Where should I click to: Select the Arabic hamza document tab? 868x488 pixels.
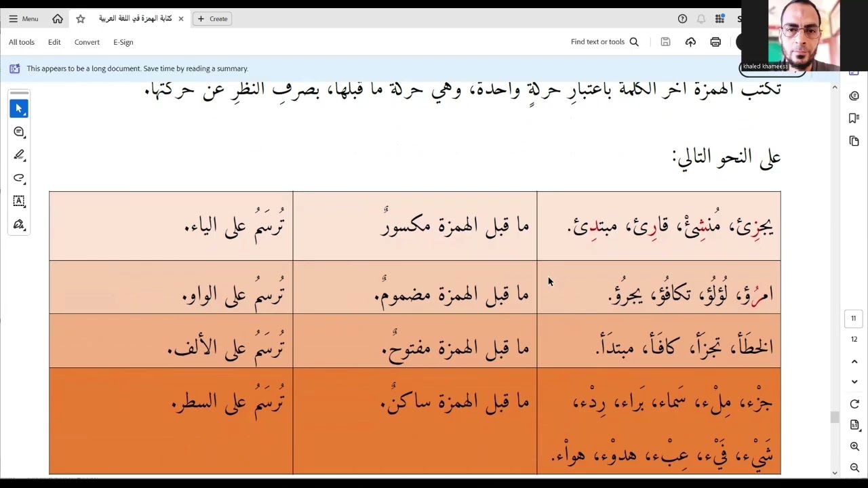134,19
